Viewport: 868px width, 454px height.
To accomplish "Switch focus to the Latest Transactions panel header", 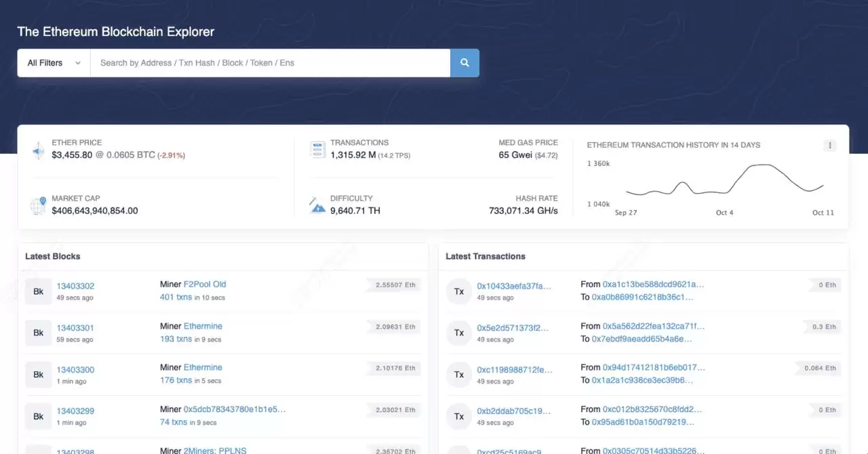I will coord(486,256).
